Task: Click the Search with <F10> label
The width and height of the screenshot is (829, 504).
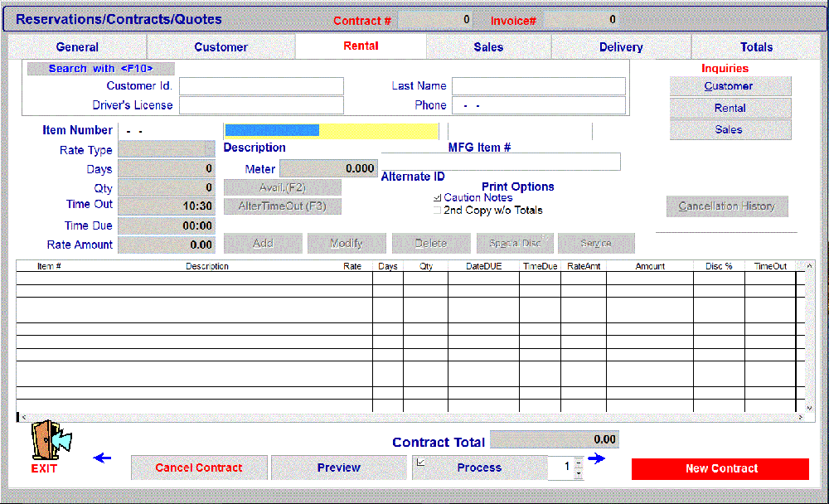Action: pyautogui.click(x=100, y=69)
